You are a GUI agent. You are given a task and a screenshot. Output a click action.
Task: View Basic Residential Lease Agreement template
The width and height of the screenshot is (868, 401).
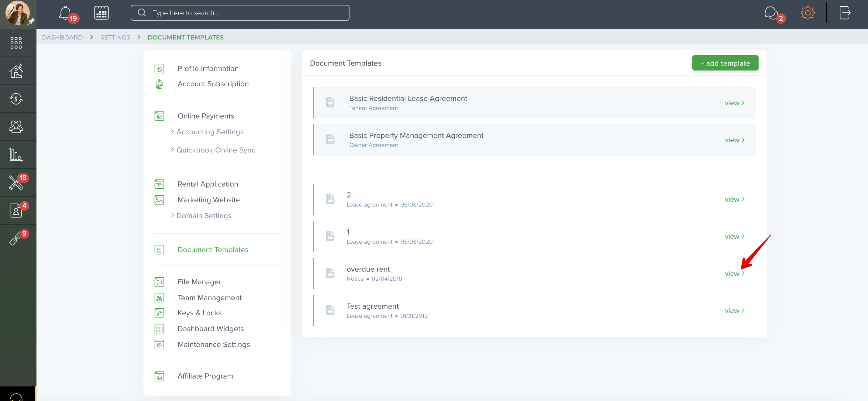click(734, 103)
